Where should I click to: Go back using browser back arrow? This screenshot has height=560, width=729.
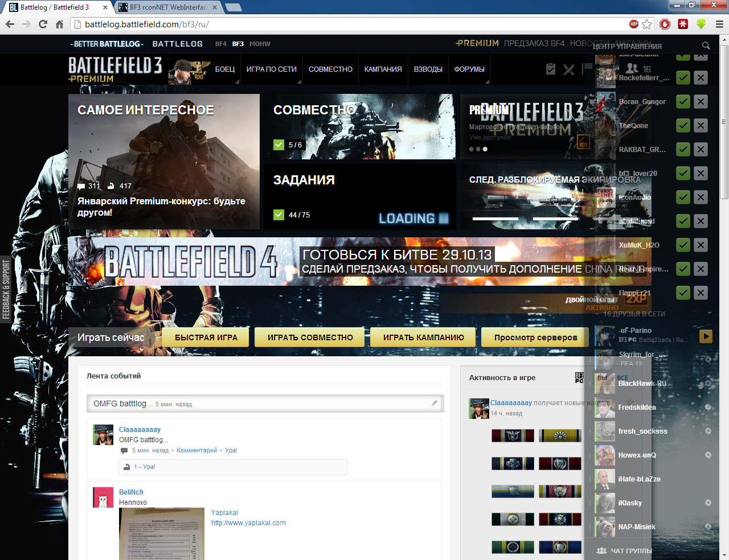pyautogui.click(x=10, y=24)
